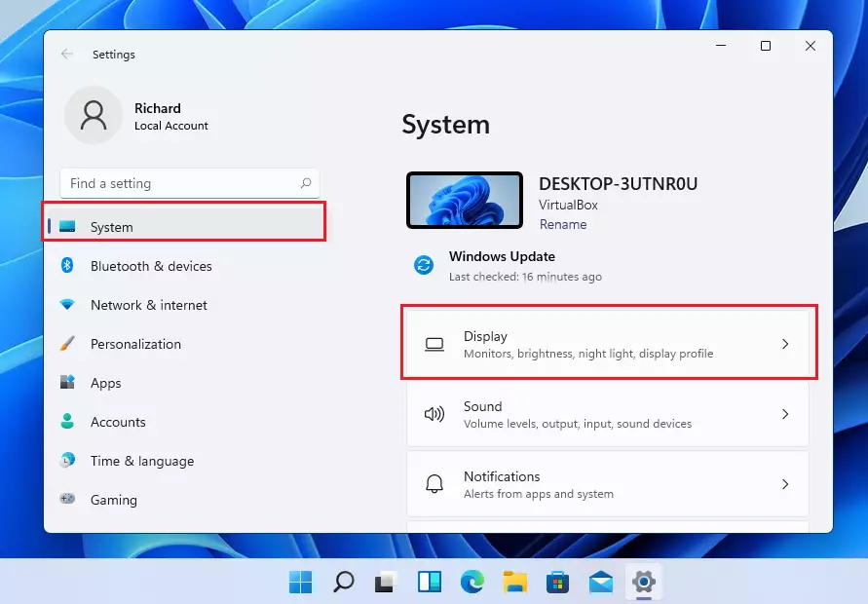
Task: Open Accounts person icon
Action: pos(67,422)
